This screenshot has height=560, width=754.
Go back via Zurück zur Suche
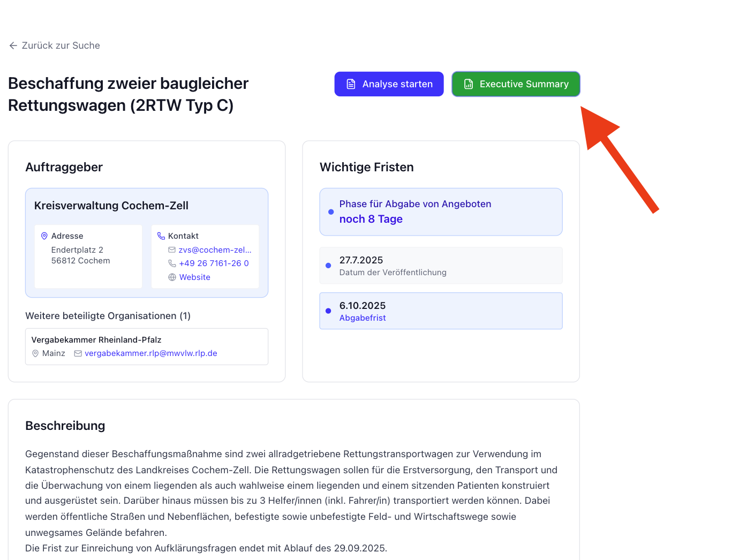click(61, 46)
